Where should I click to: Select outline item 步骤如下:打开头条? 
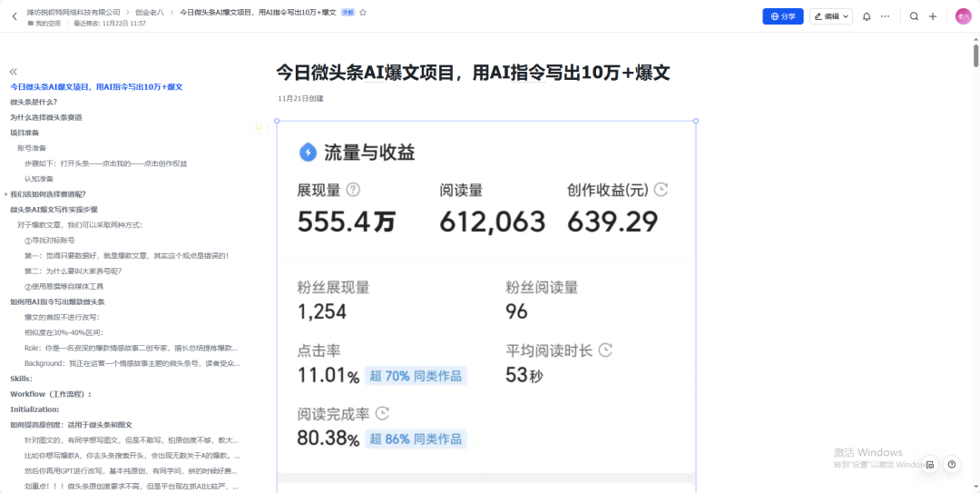coord(105,163)
